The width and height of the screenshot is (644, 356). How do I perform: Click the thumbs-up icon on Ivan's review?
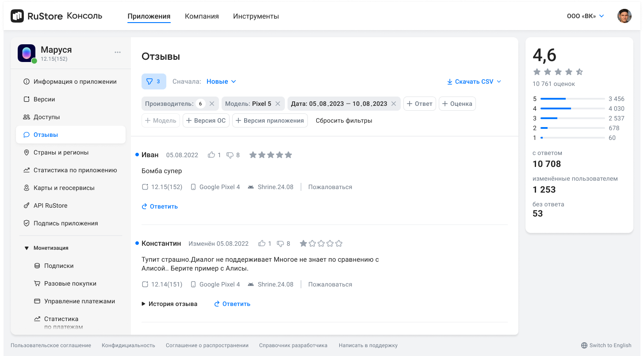tap(211, 155)
